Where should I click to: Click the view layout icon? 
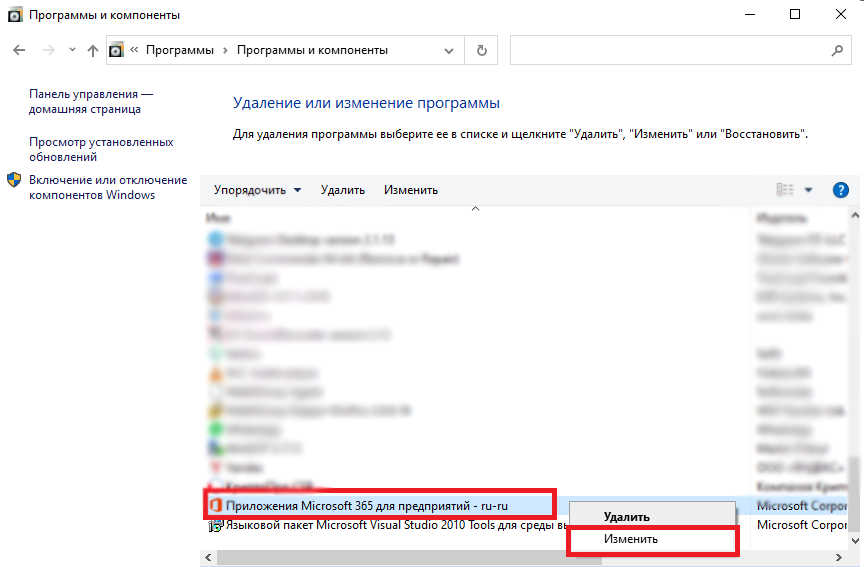785,190
